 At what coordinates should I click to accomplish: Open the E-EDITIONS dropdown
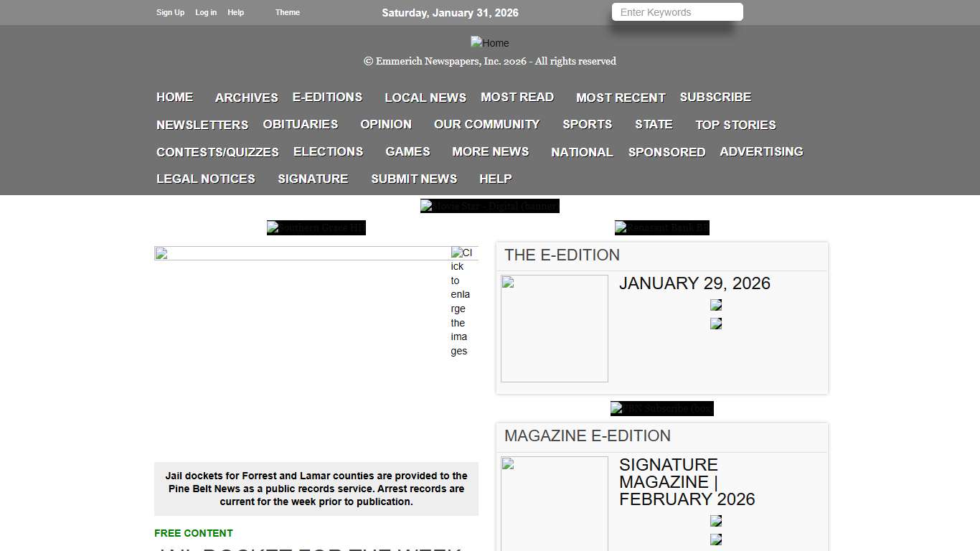[x=327, y=97]
